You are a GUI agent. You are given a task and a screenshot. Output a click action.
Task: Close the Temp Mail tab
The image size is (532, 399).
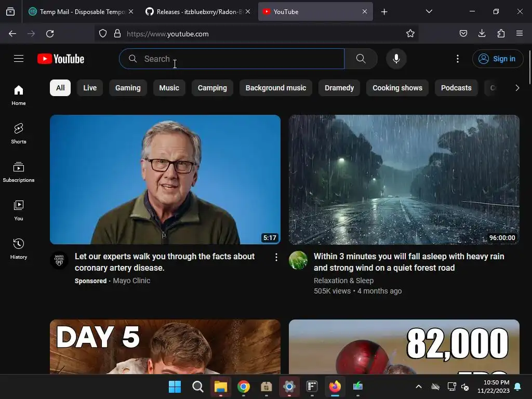(131, 11)
